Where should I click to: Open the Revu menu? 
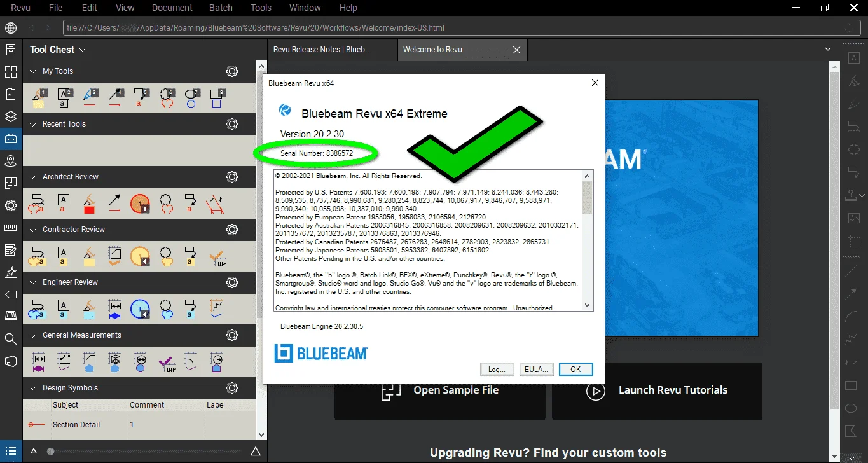pyautogui.click(x=21, y=8)
